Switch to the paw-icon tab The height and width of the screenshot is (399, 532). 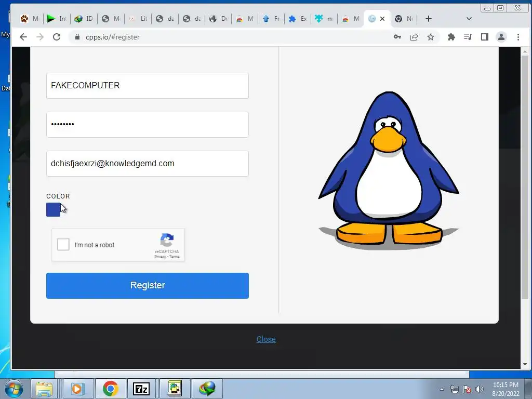coord(30,19)
